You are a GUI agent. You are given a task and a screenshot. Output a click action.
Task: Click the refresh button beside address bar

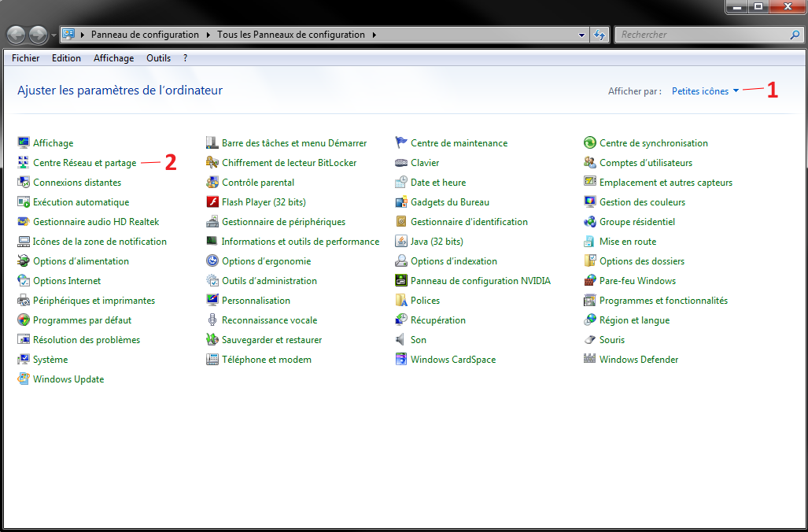(600, 35)
